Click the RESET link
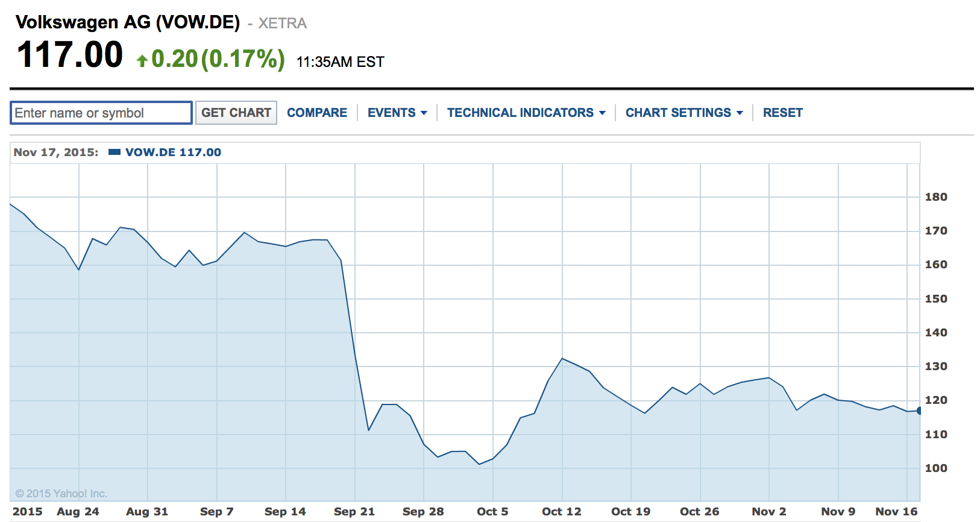This screenshot has height=522, width=980. coord(783,113)
